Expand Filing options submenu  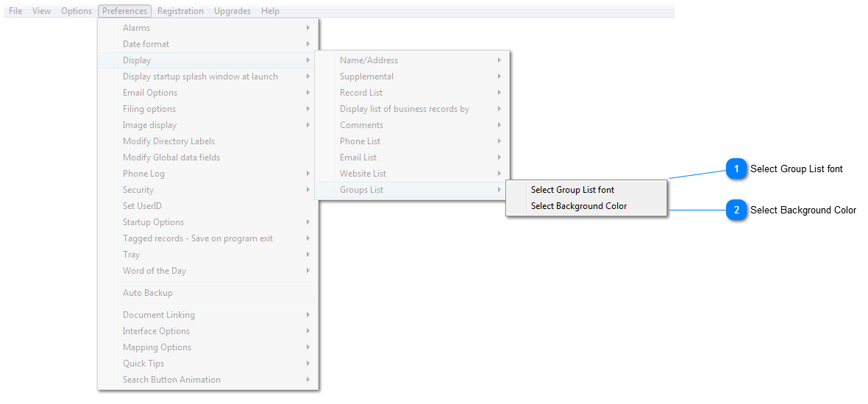(208, 108)
